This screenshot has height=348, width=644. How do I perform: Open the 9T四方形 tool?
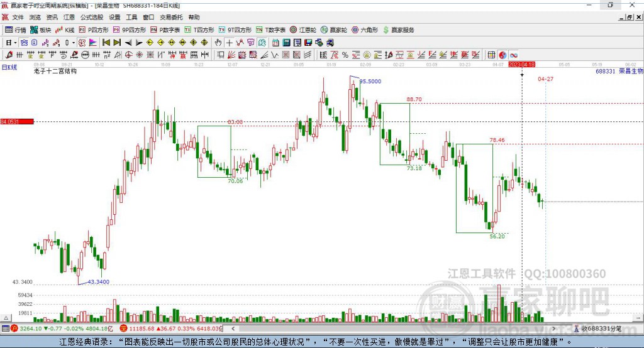point(235,30)
